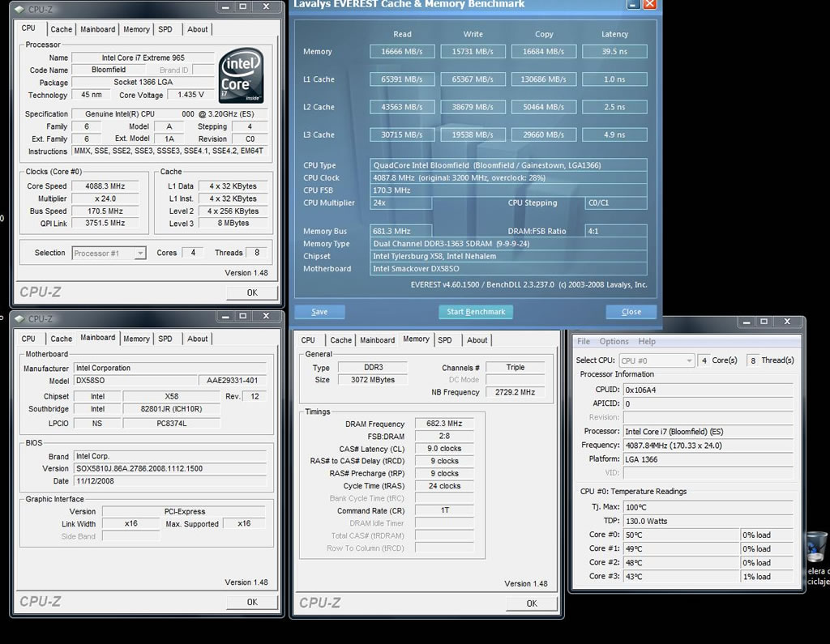Click the Memory Read result 16666 MB/s
Viewport: 830px width, 644px height.
click(x=402, y=51)
